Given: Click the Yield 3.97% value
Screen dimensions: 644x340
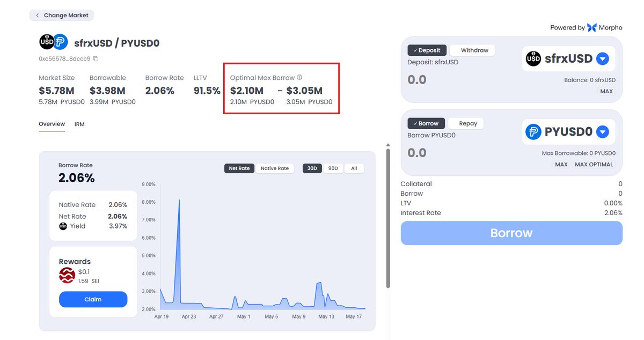Looking at the screenshot, I should click(x=118, y=226).
